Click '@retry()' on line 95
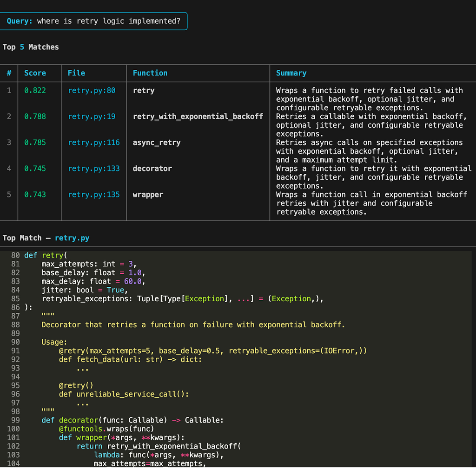476x468 pixels. [76, 386]
